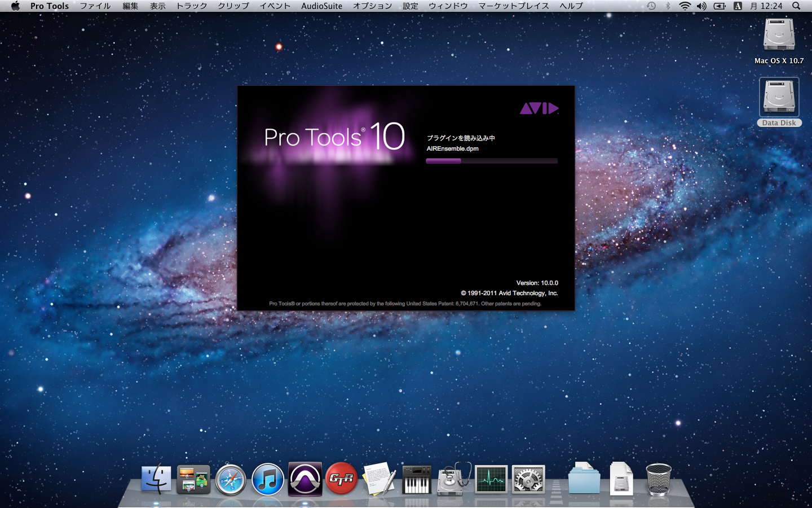Image resolution: width=812 pixels, height=508 pixels.
Task: Open the documents stack in the Dock
Action: point(621,479)
